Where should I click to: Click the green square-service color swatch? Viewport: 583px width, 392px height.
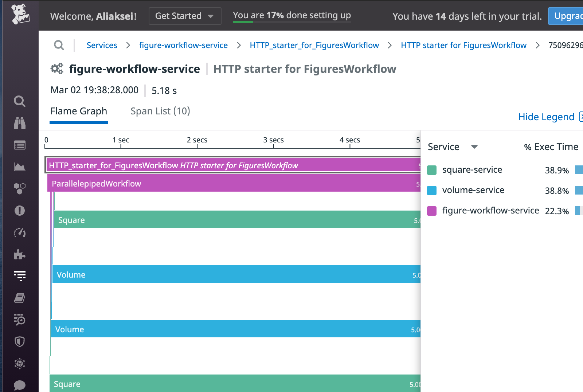pyautogui.click(x=432, y=170)
